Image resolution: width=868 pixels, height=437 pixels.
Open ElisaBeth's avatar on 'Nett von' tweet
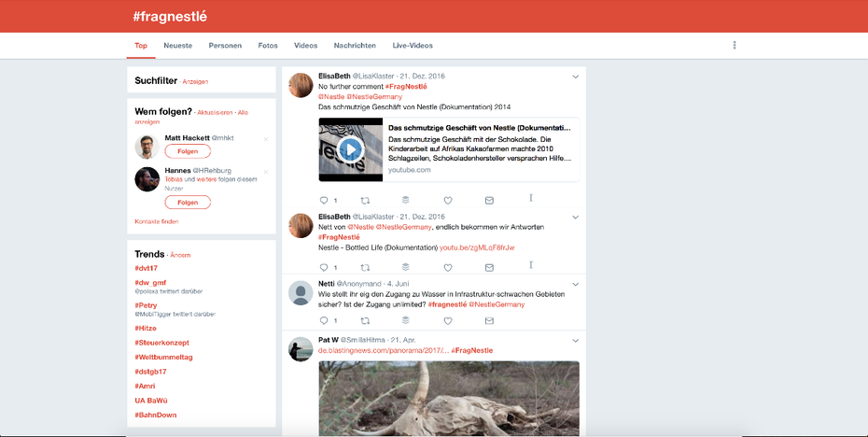[301, 226]
